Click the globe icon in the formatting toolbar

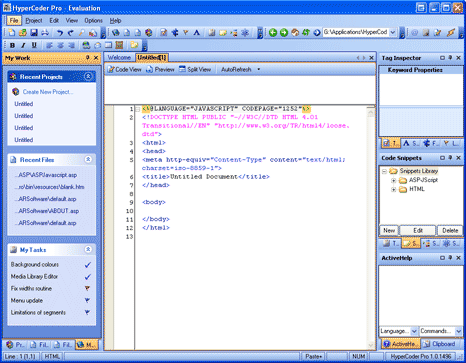pyautogui.click(x=86, y=45)
